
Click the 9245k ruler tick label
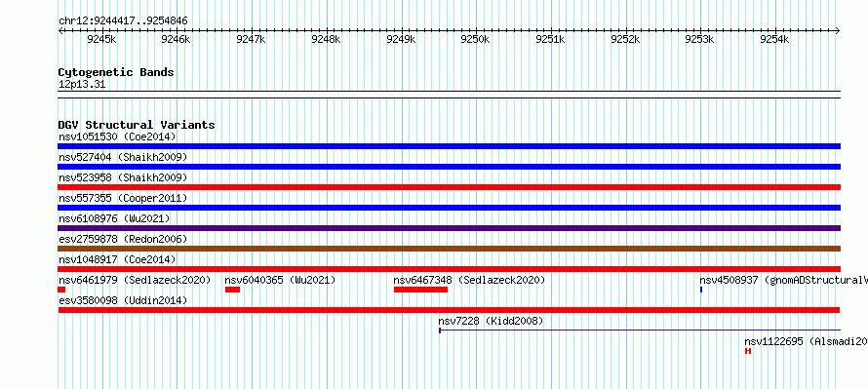click(x=101, y=39)
